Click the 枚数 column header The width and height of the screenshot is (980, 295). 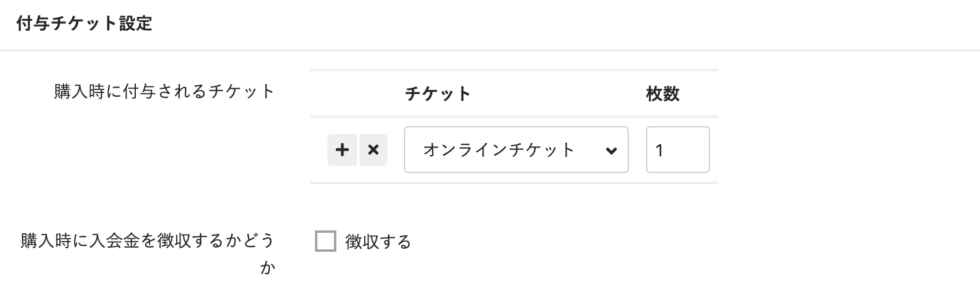tap(663, 94)
